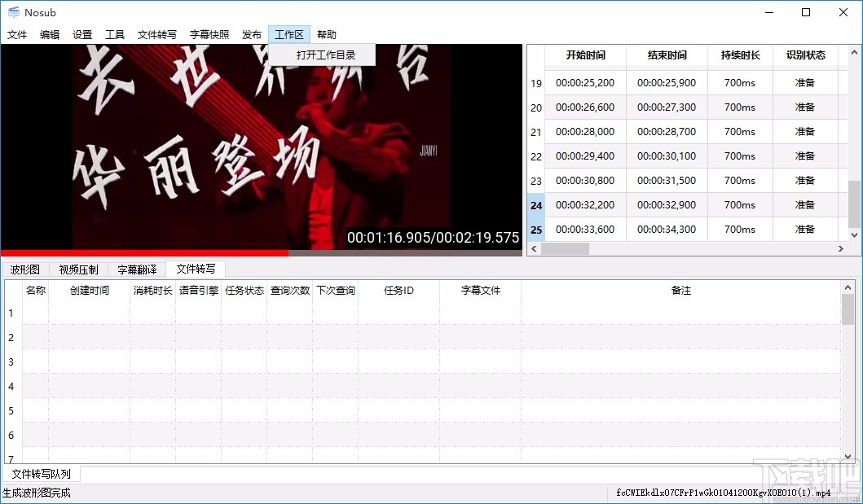This screenshot has height=504, width=863.
Task: Click start time 00:00:26,600
Action: [585, 107]
